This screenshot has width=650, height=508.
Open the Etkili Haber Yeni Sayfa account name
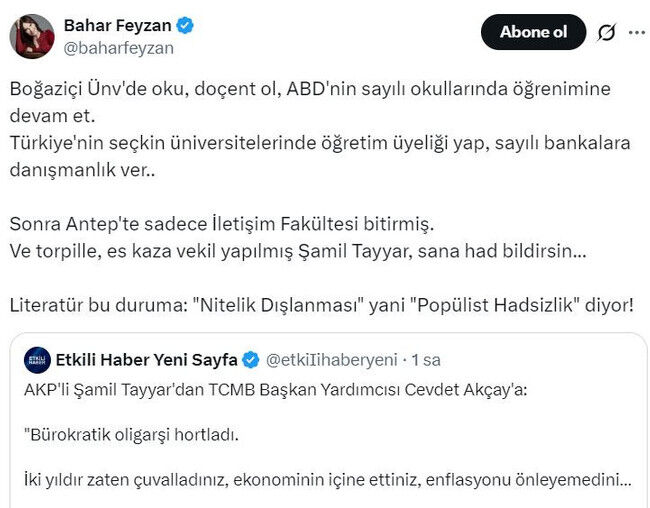click(x=145, y=359)
